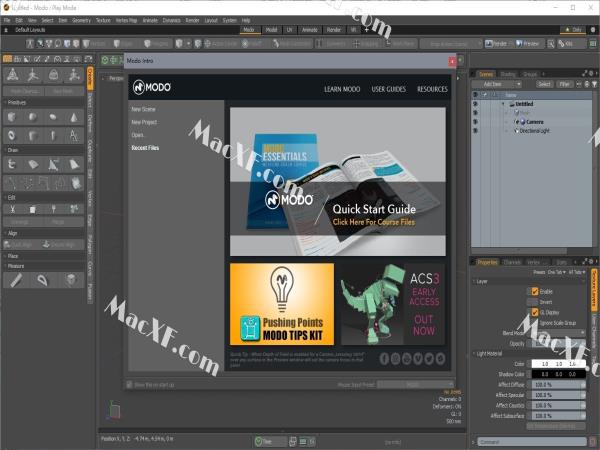Open the Mouse Input Preset dropdown

pos(416,385)
